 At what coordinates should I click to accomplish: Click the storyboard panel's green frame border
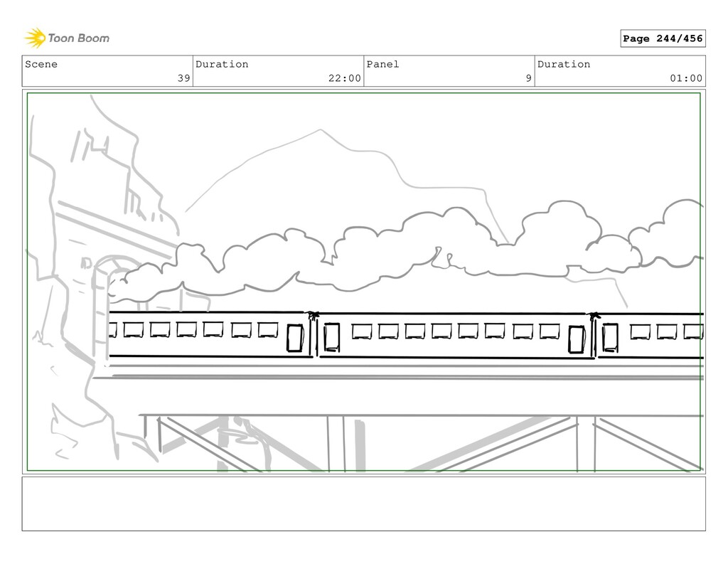coord(363,93)
